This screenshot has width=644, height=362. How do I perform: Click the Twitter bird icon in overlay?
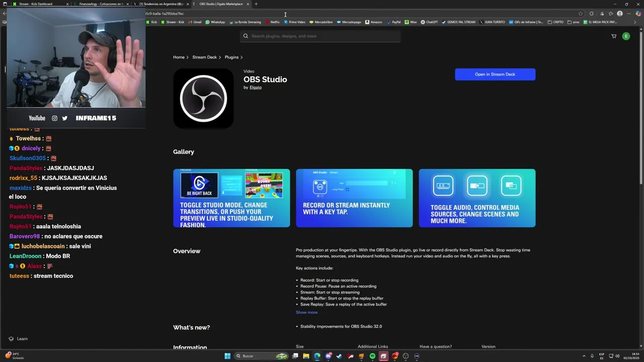[64, 118]
